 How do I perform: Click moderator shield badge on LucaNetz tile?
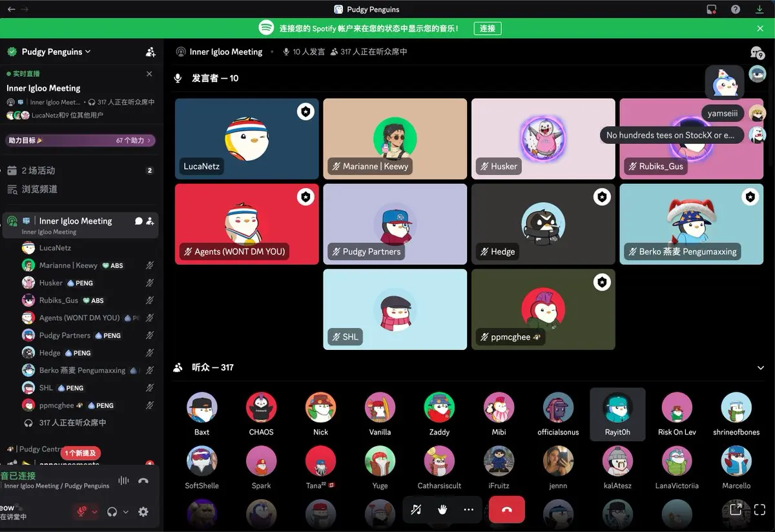[x=305, y=112]
